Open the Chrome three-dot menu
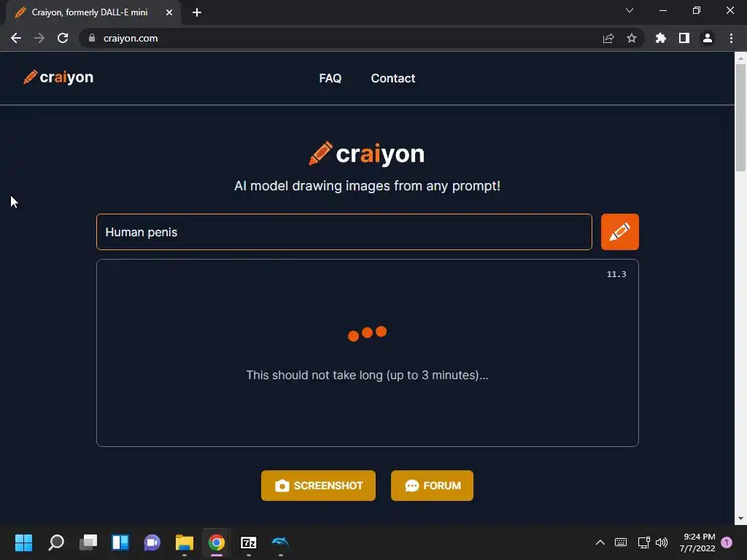This screenshot has height=560, width=747. (731, 38)
